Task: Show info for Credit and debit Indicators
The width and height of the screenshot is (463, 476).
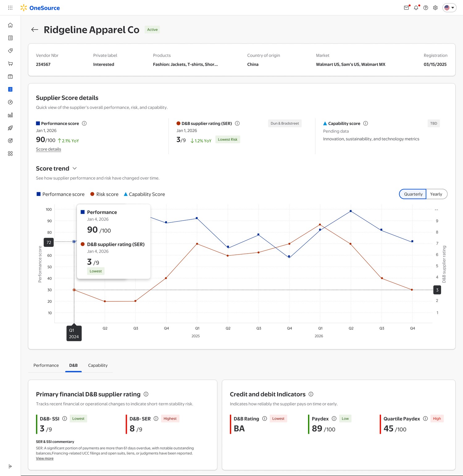Action: click(311, 394)
